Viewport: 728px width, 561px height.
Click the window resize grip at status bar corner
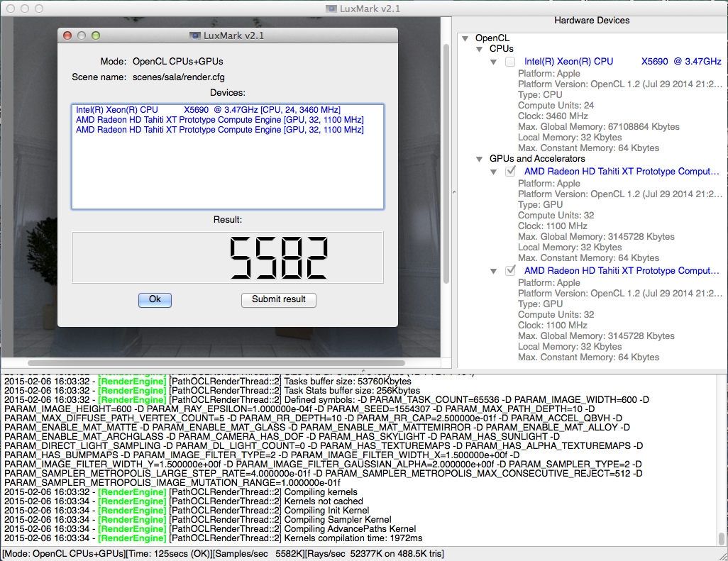pos(723,556)
